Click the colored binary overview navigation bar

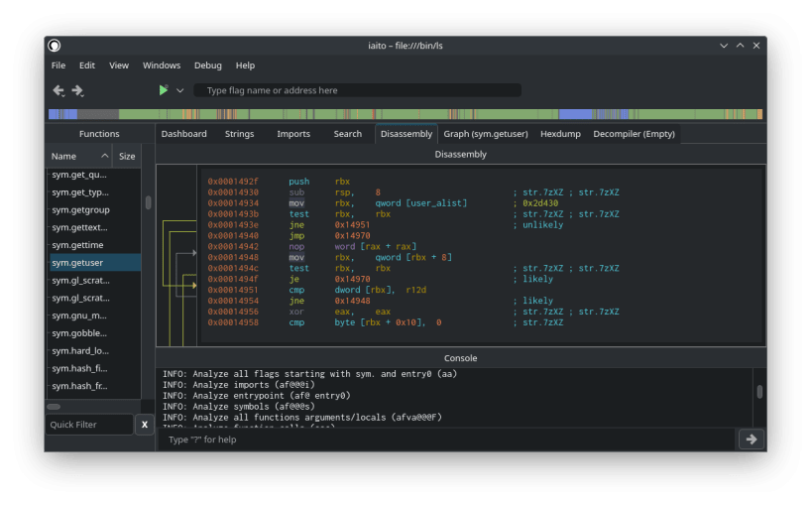click(406, 114)
